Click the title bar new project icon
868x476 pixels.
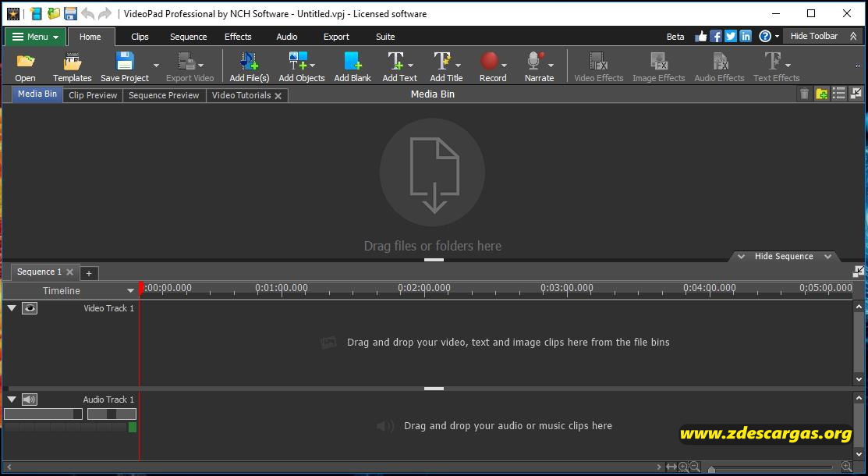click(x=36, y=14)
